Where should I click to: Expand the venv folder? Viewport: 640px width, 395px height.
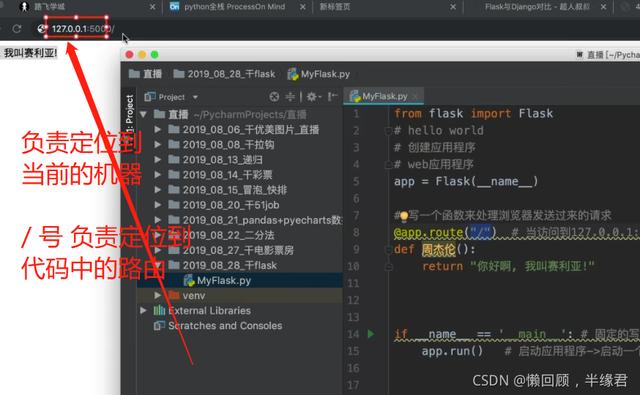point(158,295)
